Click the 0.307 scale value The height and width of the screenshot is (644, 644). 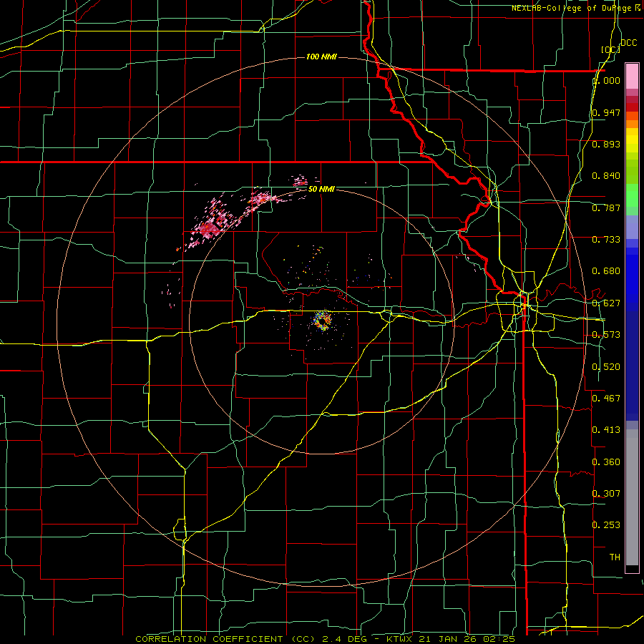[x=606, y=493]
